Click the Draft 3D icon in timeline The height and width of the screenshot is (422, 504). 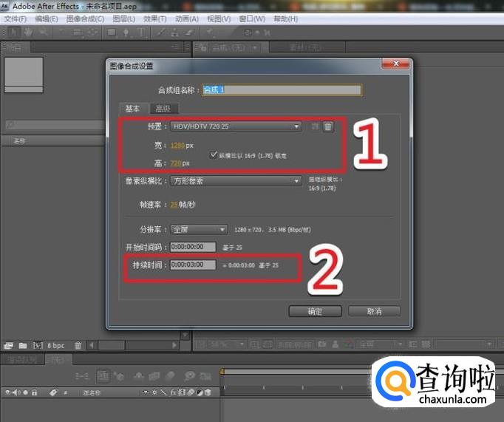click(x=118, y=375)
